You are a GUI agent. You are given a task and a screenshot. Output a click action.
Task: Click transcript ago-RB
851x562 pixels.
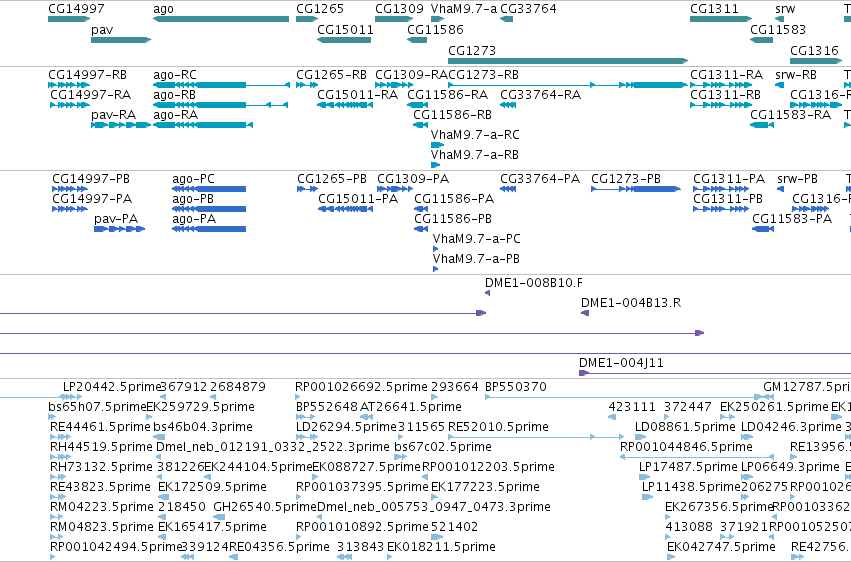[174, 95]
